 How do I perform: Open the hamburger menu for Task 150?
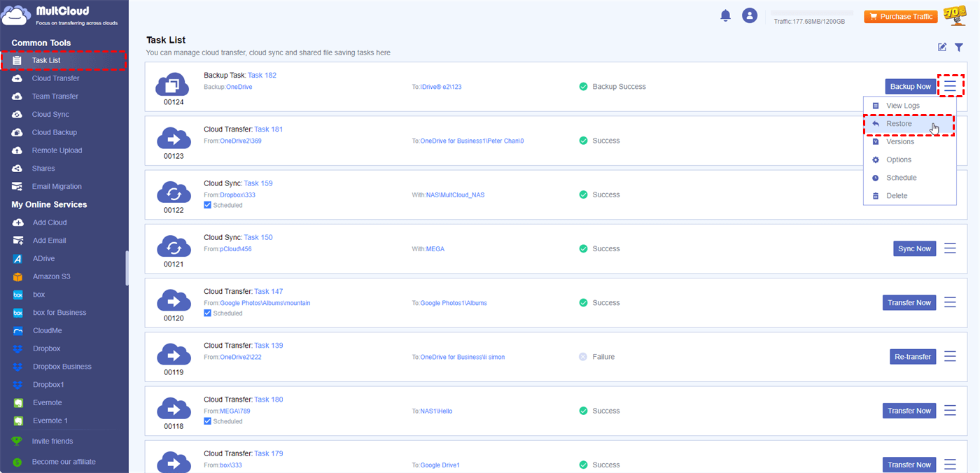click(950, 248)
